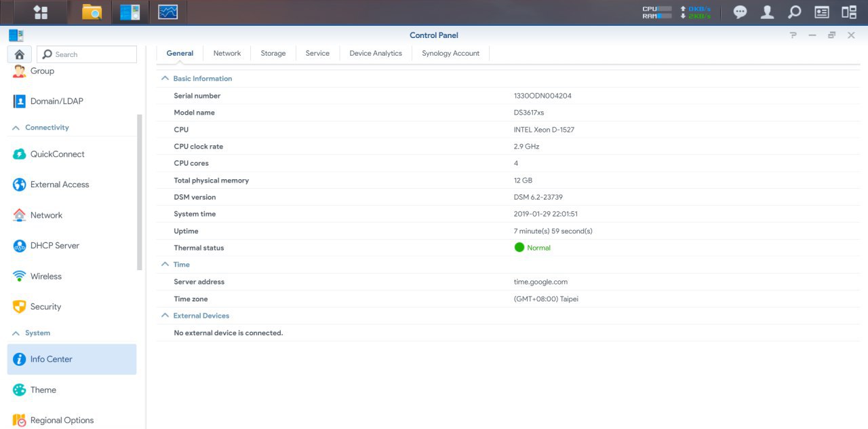Select the 2.9 GHz clock rate value
Viewport: 868px width, 429px height.
point(527,147)
